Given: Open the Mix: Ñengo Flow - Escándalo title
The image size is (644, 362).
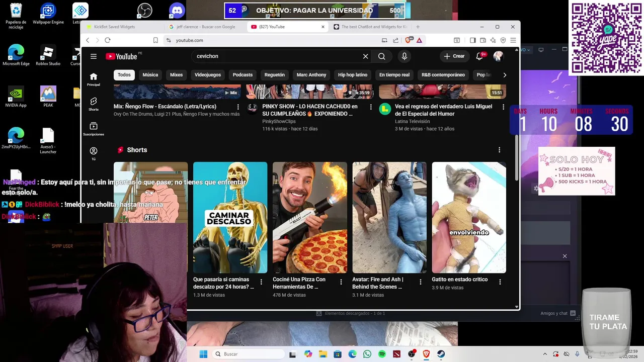Looking at the screenshot, I should coord(165,107).
